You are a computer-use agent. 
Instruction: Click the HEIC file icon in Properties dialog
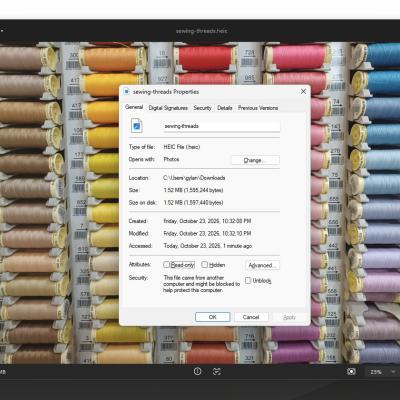pos(137,126)
